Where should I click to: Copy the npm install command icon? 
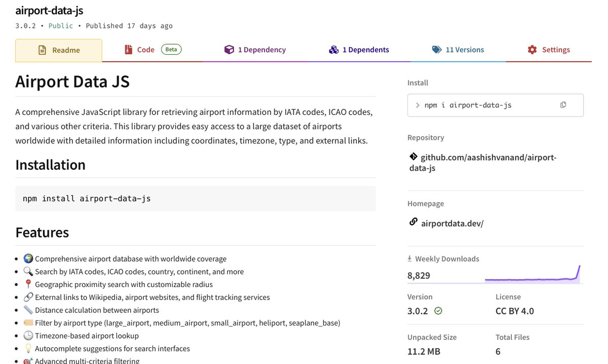pos(563,105)
